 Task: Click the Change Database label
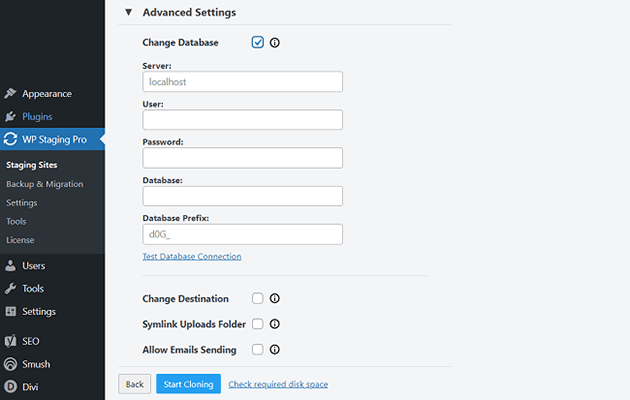click(x=180, y=43)
